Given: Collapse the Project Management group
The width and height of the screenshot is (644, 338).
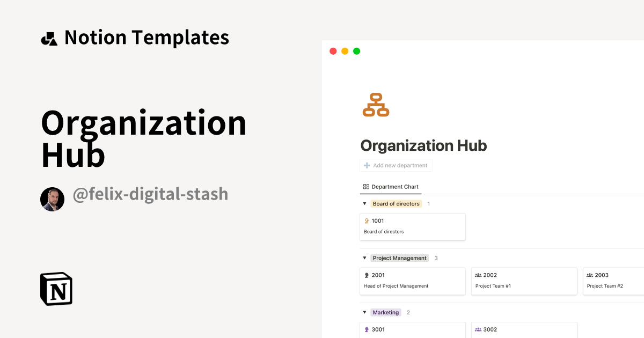Looking at the screenshot, I should coord(364,258).
